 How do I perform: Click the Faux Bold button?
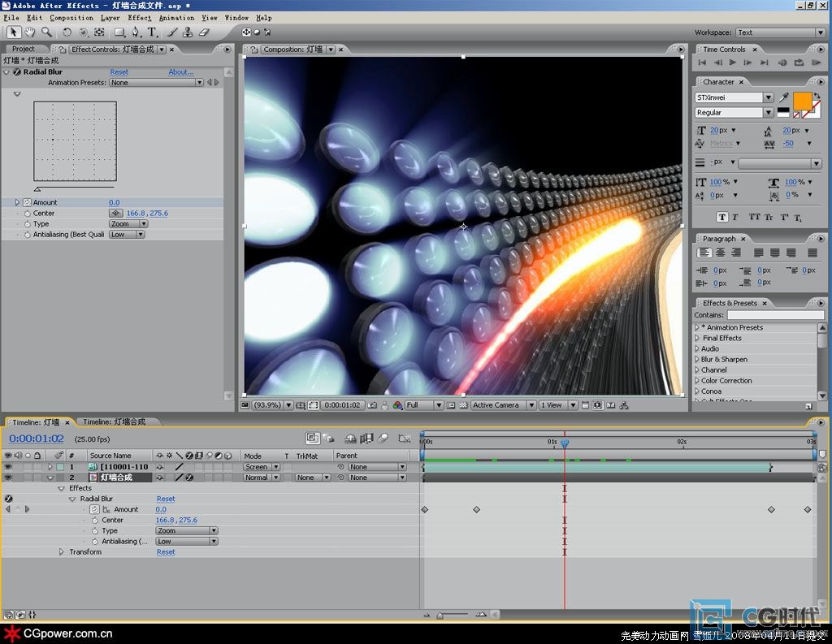[x=721, y=217]
